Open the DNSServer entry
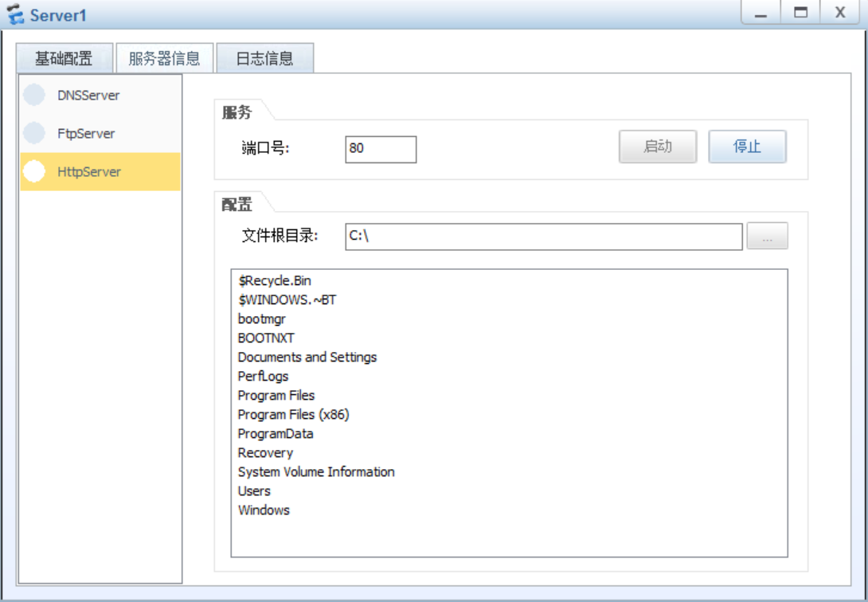868x602 pixels. 100,96
